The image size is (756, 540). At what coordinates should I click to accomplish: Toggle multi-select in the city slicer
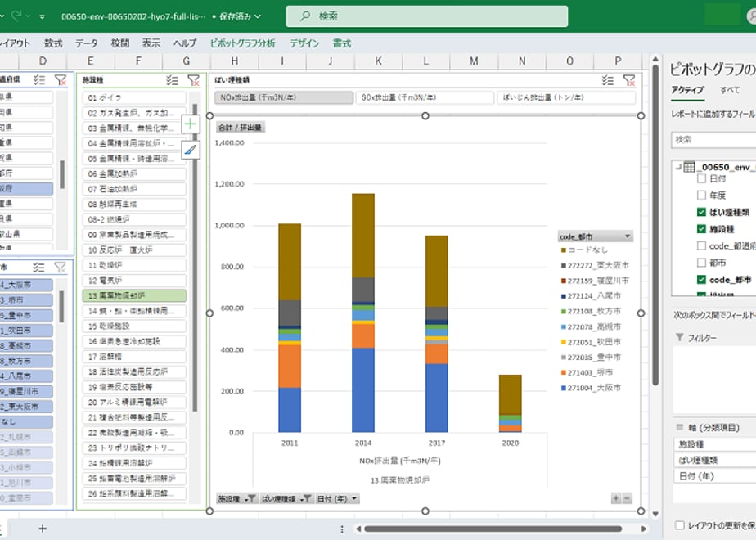click(x=38, y=267)
